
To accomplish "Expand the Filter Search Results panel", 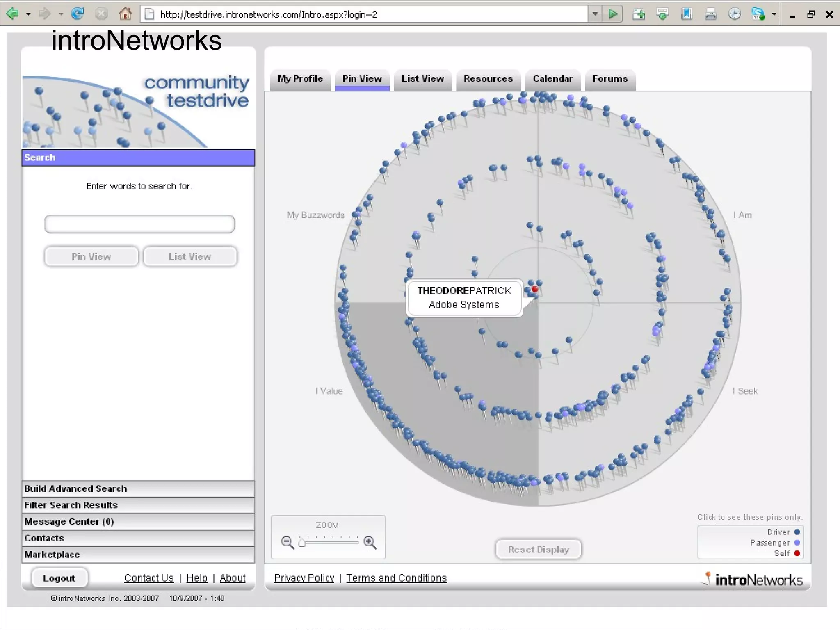I will pyautogui.click(x=138, y=505).
